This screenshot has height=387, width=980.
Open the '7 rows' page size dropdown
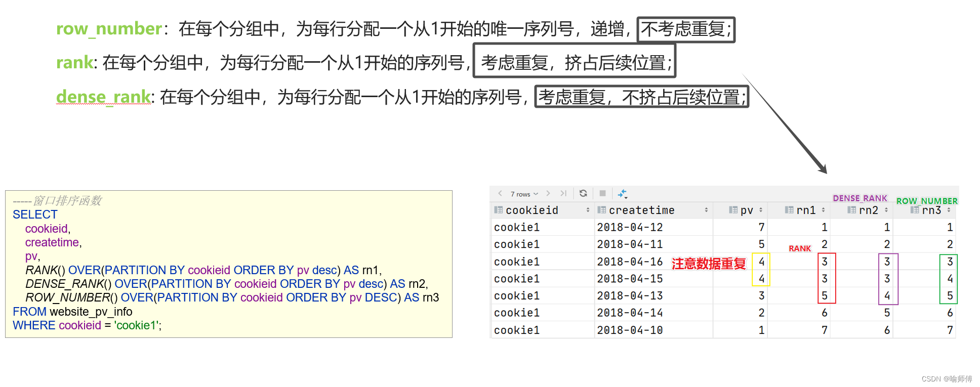[x=524, y=194]
